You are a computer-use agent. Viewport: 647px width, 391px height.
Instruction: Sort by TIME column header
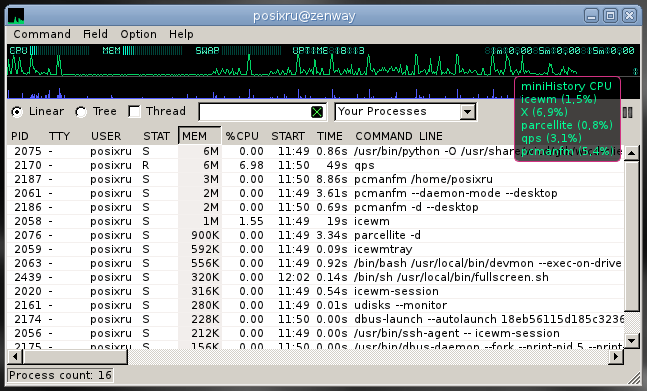point(330,136)
